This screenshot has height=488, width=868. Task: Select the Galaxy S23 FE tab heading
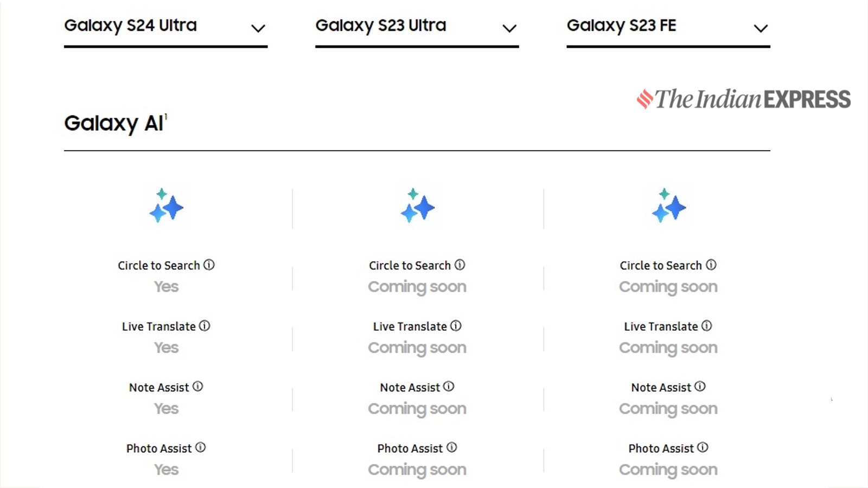621,25
